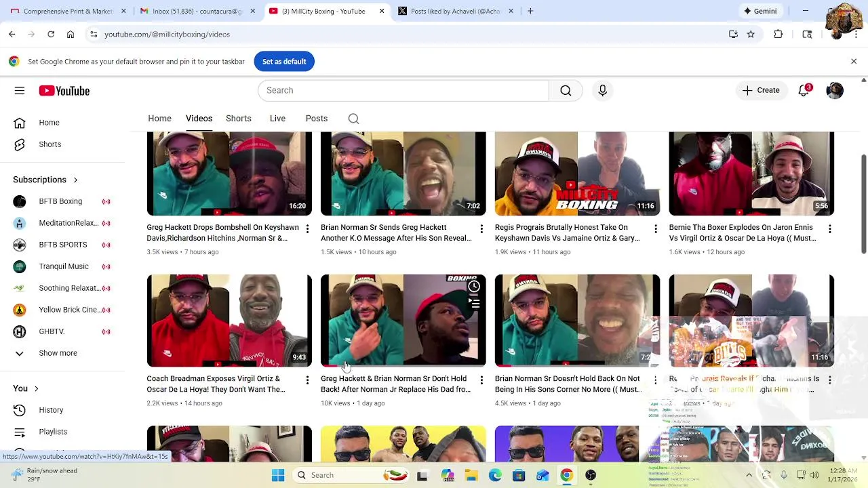Open Coach Breadman Exposes Virgil Ortiz thumbnail
This screenshot has height=488, width=868.
point(229,321)
